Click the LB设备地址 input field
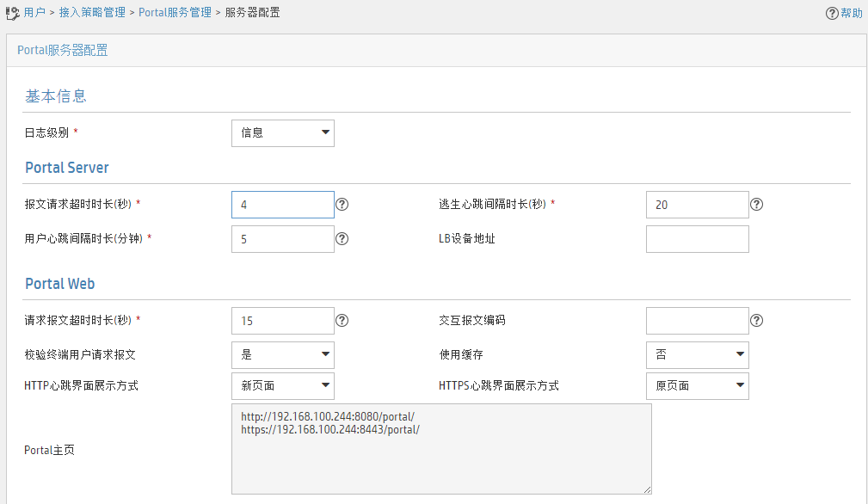Image resolution: width=868 pixels, height=504 pixels. tap(697, 239)
